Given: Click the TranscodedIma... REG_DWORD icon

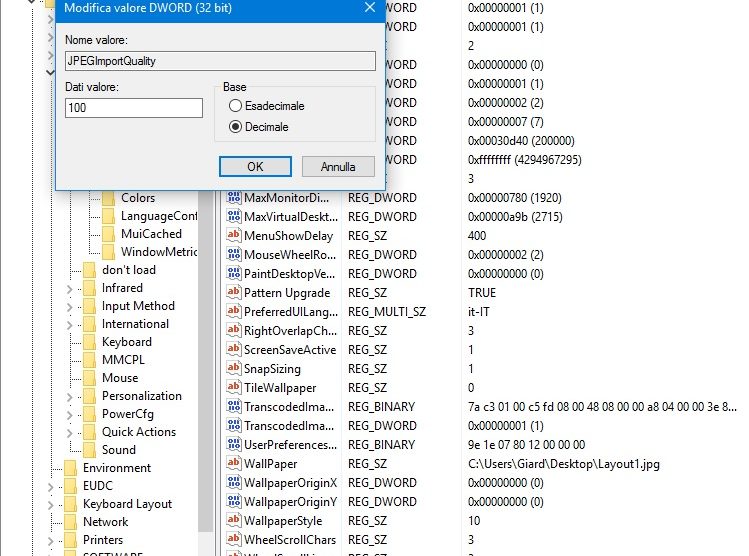Looking at the screenshot, I should point(234,425).
